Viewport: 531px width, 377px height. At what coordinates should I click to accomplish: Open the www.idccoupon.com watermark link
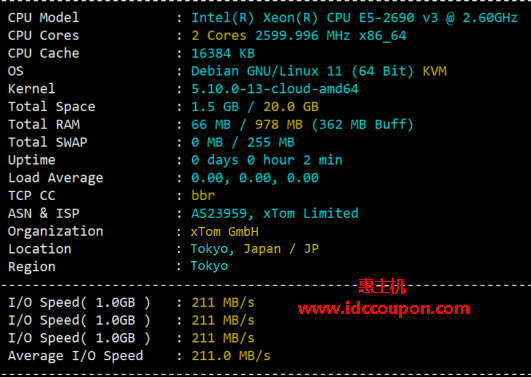click(x=383, y=309)
